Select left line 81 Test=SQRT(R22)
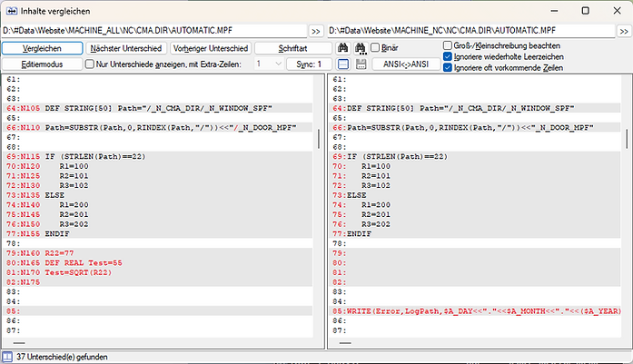Image resolution: width=633 pixels, height=364 pixels. 157,272
